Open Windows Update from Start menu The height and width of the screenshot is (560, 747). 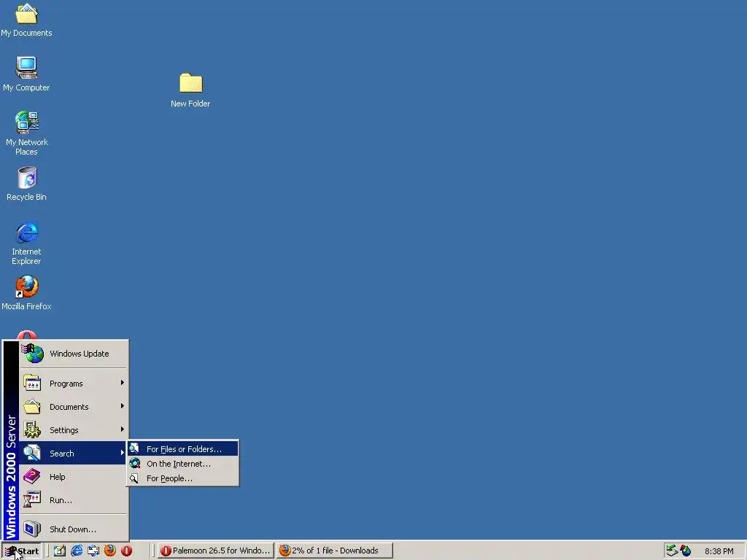pyautogui.click(x=74, y=354)
